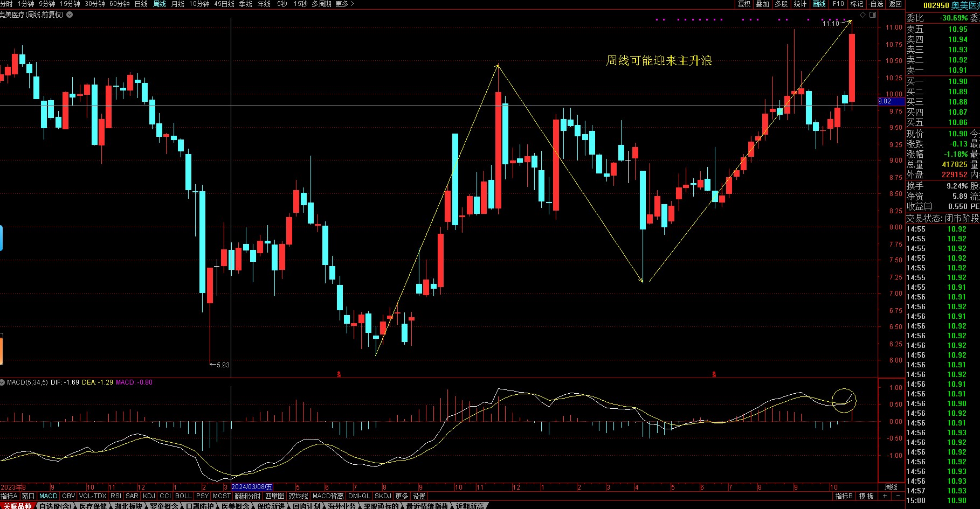This screenshot has height=509, width=980.
Task: Select the 双均线 indicator tab
Action: click(x=298, y=496)
